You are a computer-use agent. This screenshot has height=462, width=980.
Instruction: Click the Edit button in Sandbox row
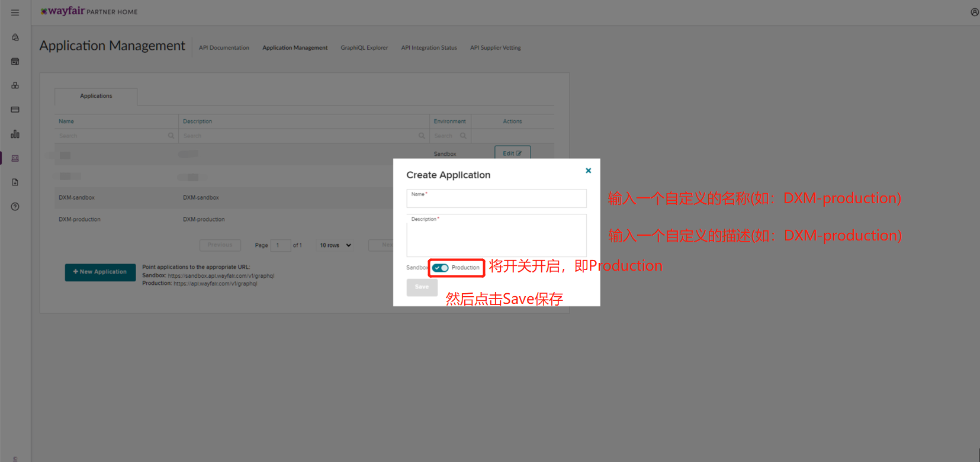[512, 153]
